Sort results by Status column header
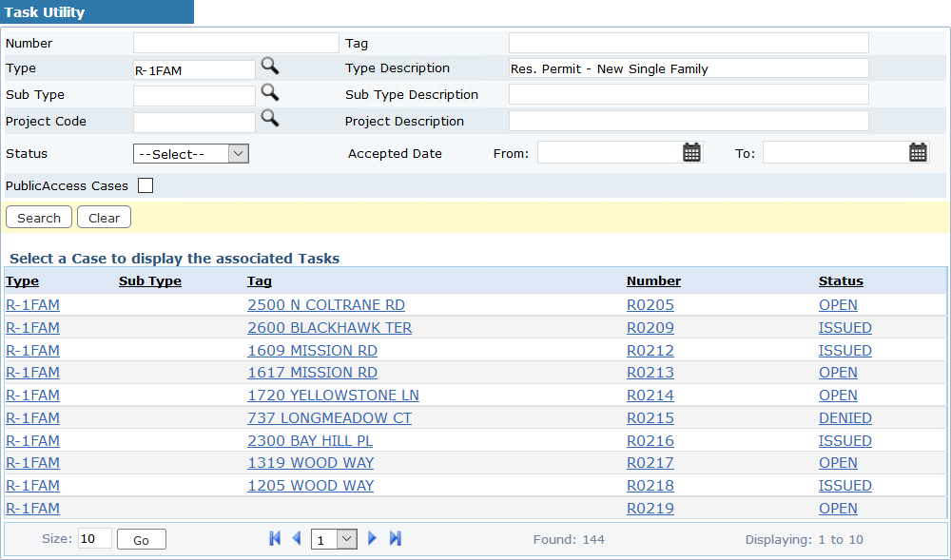Viewport: 951px width, 560px height. (841, 280)
